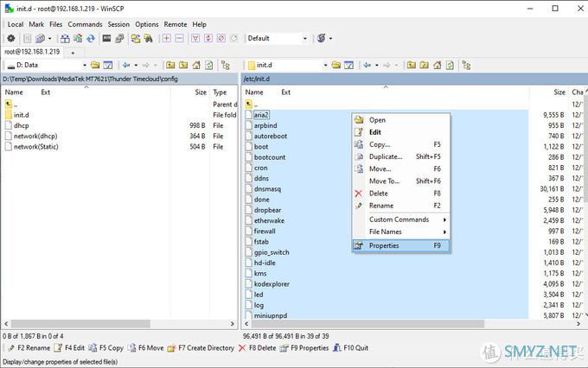Click F7 Create Directory bottom button
Viewport: 588px width, 368px height.
click(x=201, y=348)
